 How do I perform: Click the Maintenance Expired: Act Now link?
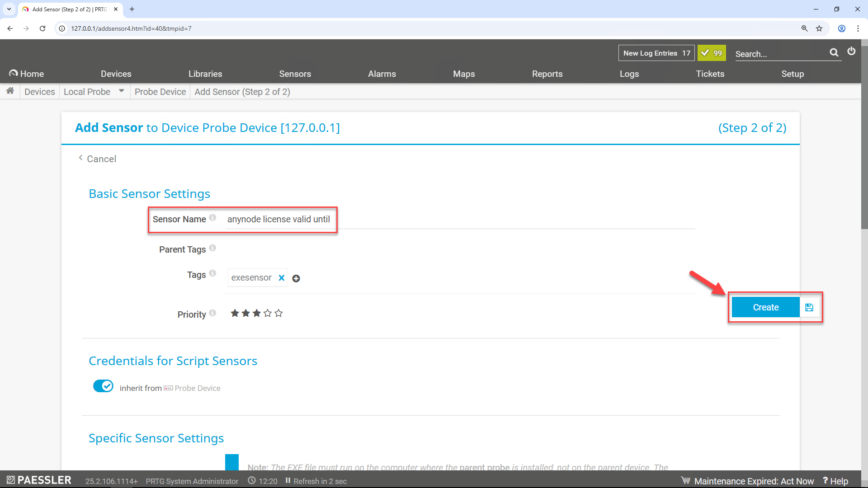point(753,481)
